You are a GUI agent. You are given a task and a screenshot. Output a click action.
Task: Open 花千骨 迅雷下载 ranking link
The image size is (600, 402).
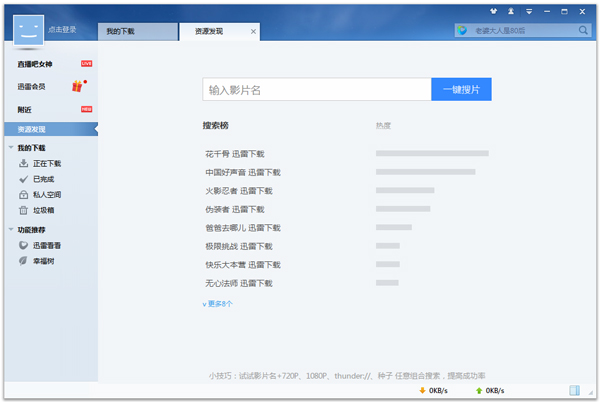click(234, 154)
